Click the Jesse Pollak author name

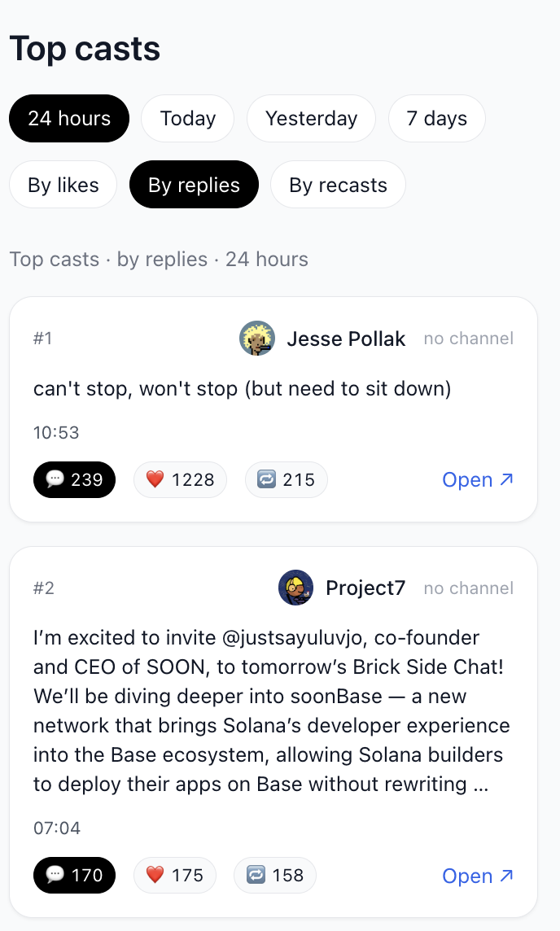(x=346, y=339)
